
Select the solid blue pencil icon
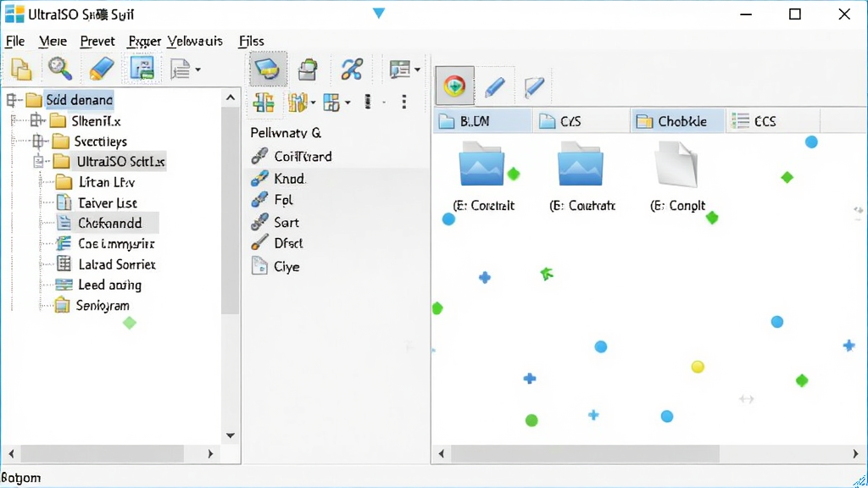coord(494,87)
